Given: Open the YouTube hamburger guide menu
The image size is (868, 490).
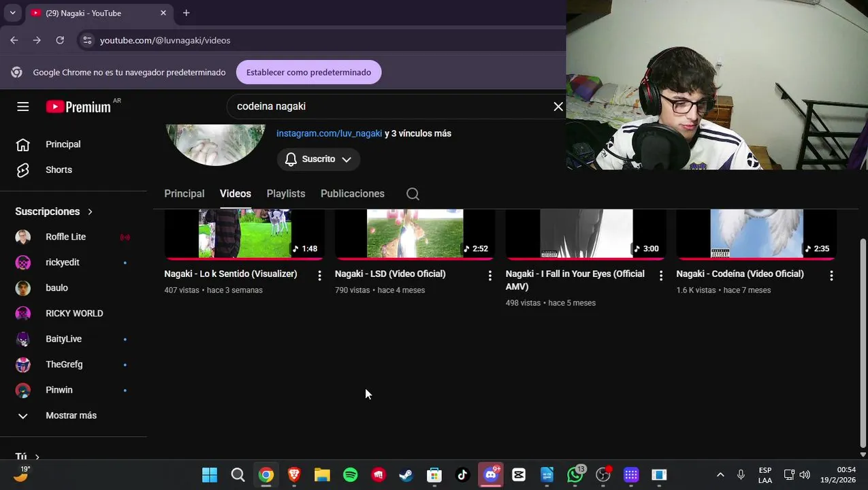Looking at the screenshot, I should coord(22,106).
